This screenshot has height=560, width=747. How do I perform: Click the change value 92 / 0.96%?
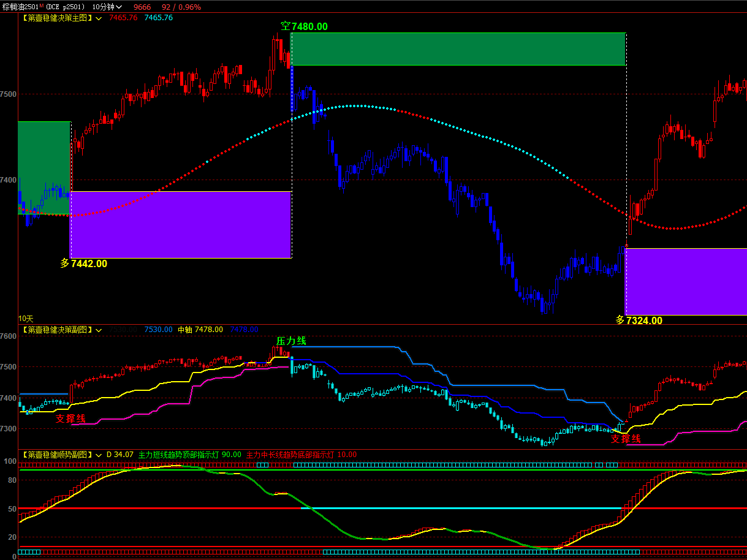pos(181,7)
